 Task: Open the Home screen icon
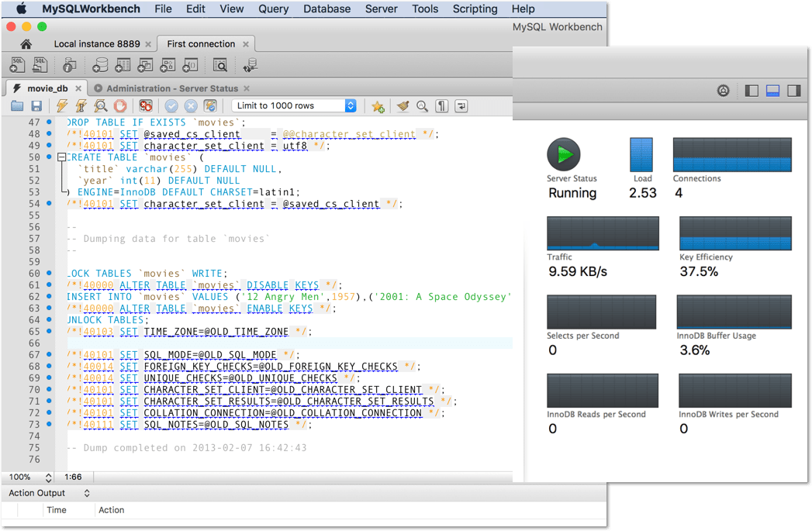tap(26, 44)
